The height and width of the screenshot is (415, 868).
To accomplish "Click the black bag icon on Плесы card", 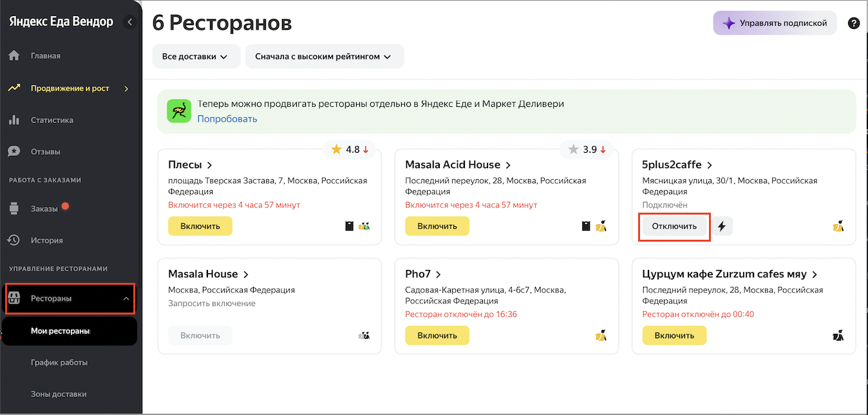I will (350, 226).
